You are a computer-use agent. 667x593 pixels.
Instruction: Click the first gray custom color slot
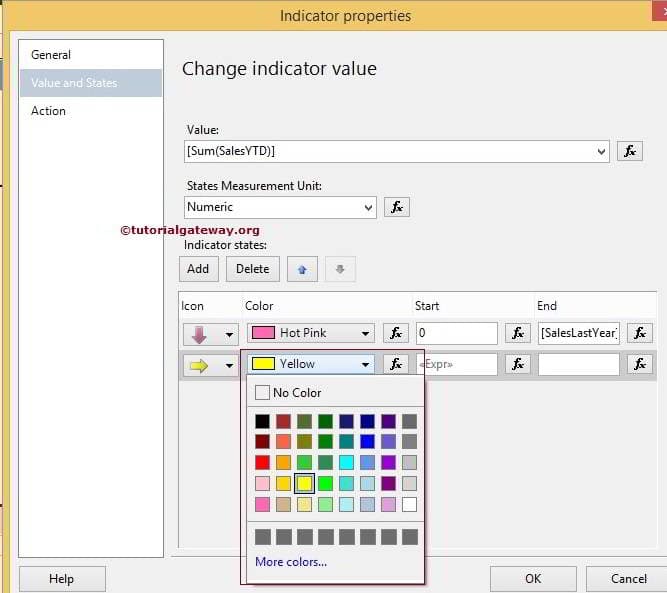coord(263,537)
